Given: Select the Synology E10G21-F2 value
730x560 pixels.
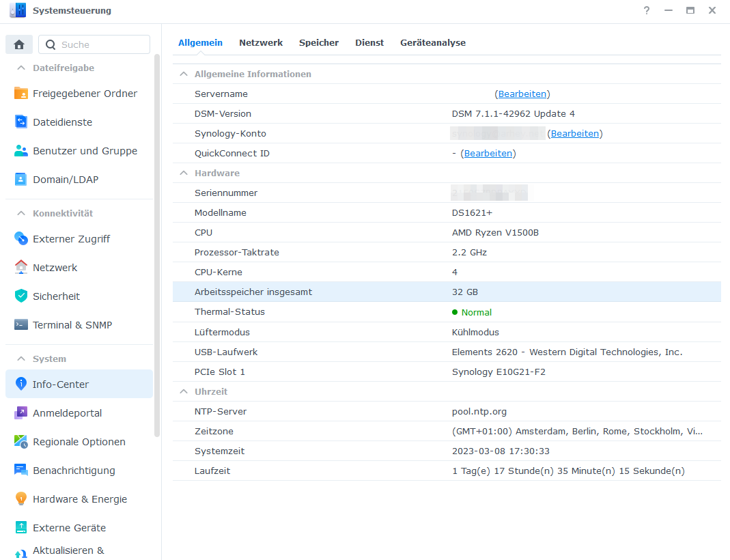Looking at the screenshot, I should coord(499,372).
